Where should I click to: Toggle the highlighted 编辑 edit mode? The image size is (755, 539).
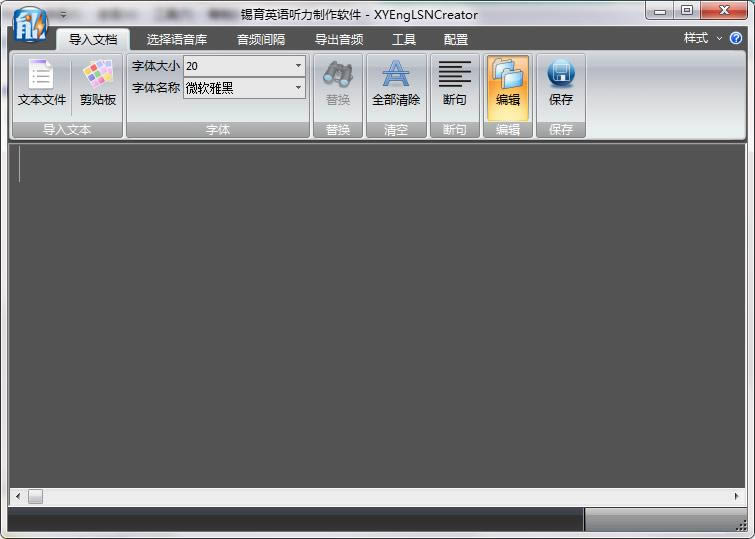[x=508, y=87]
